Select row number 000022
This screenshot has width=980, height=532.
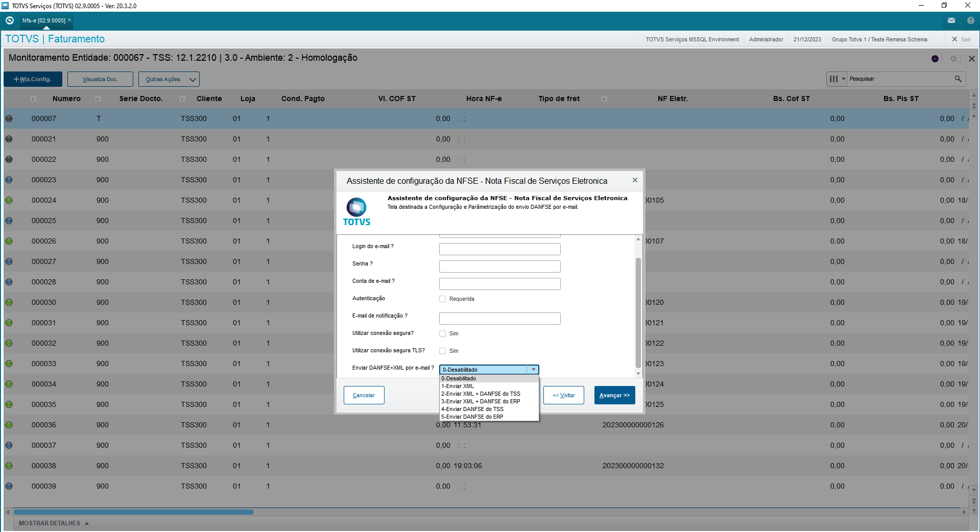click(44, 159)
